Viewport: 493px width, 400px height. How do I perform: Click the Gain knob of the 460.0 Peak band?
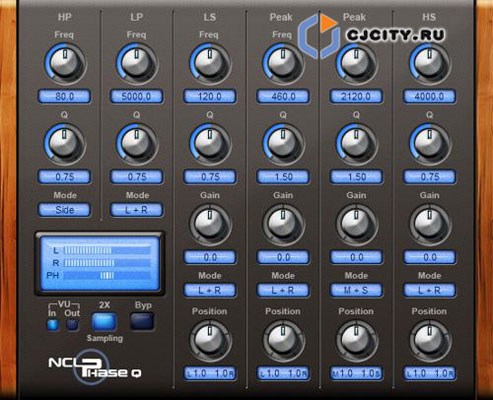tap(283, 224)
